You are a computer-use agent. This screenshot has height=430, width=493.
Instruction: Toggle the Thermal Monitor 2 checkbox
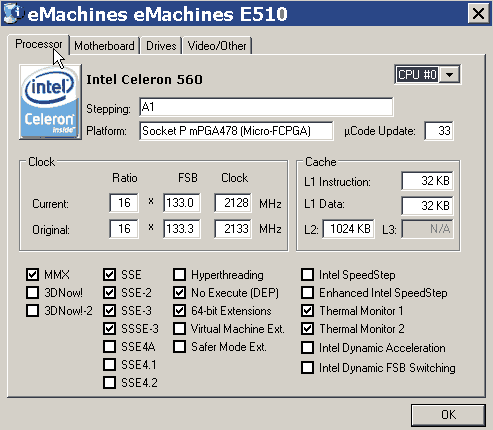[307, 329]
